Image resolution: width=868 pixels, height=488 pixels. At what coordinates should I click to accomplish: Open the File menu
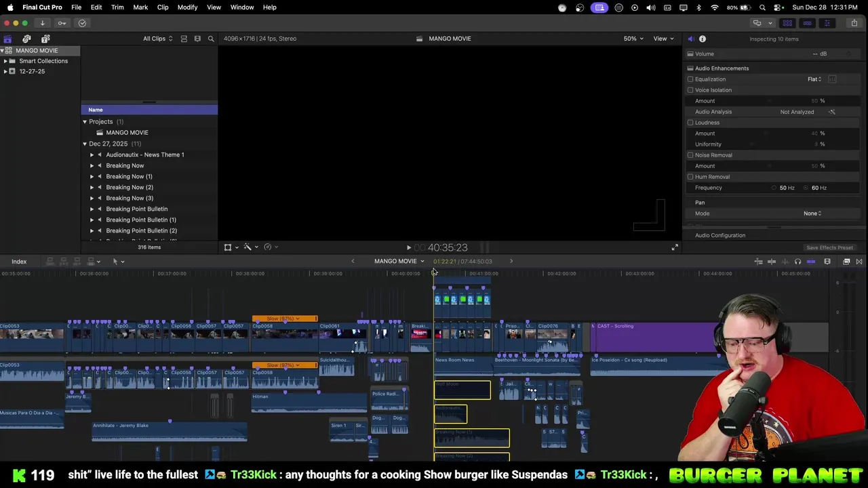tap(77, 7)
